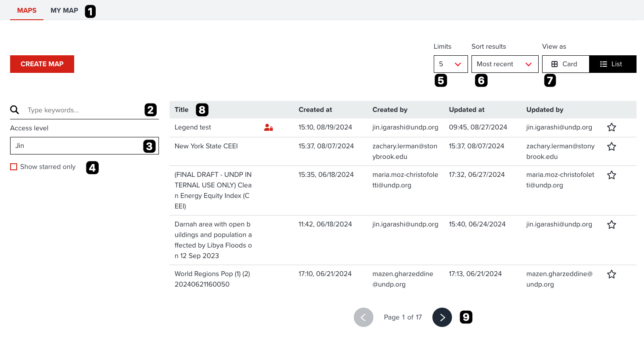Image resolution: width=644 pixels, height=341 pixels.
Task: Open the Most recent sort dropdown
Action: click(x=505, y=64)
